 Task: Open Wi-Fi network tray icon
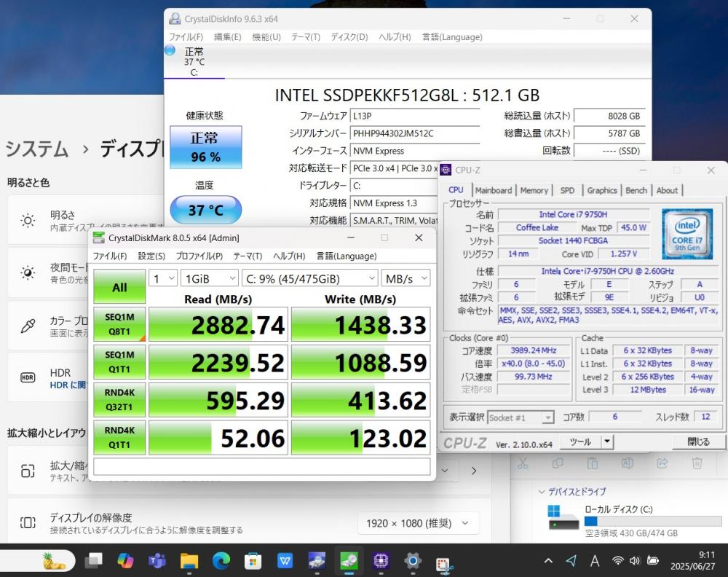(x=617, y=561)
